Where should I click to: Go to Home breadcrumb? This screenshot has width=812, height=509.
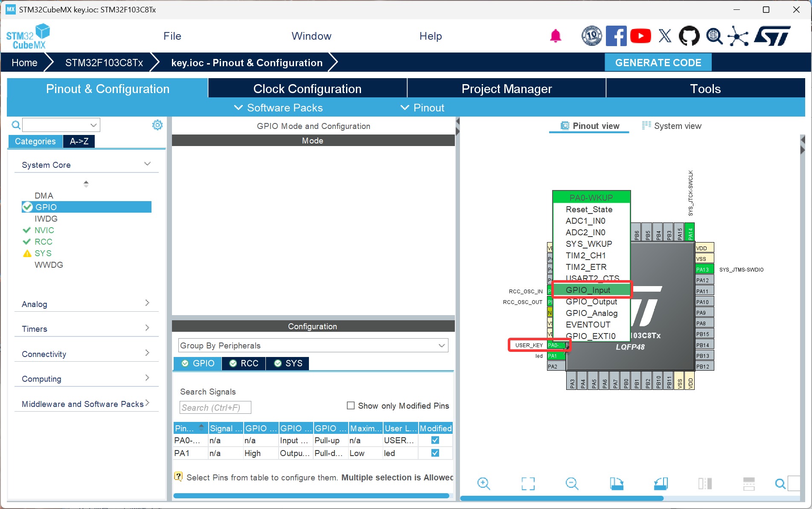pos(24,63)
